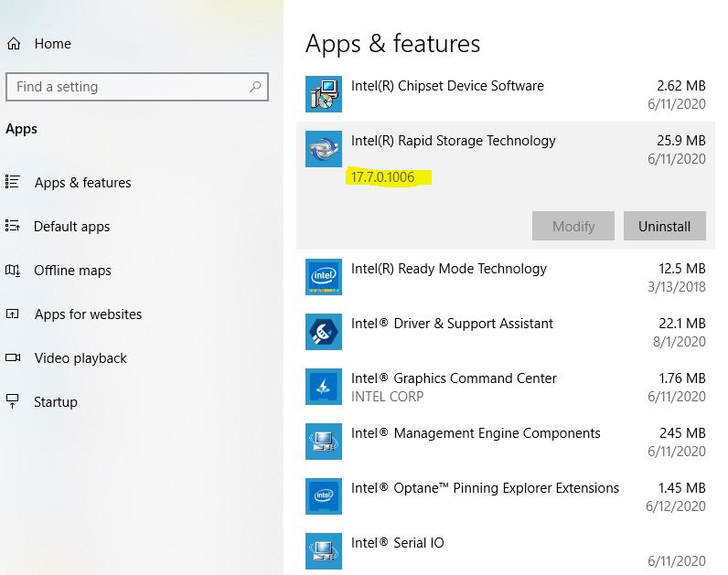
Task: Click the Intel Serial IO icon
Action: coord(324,551)
